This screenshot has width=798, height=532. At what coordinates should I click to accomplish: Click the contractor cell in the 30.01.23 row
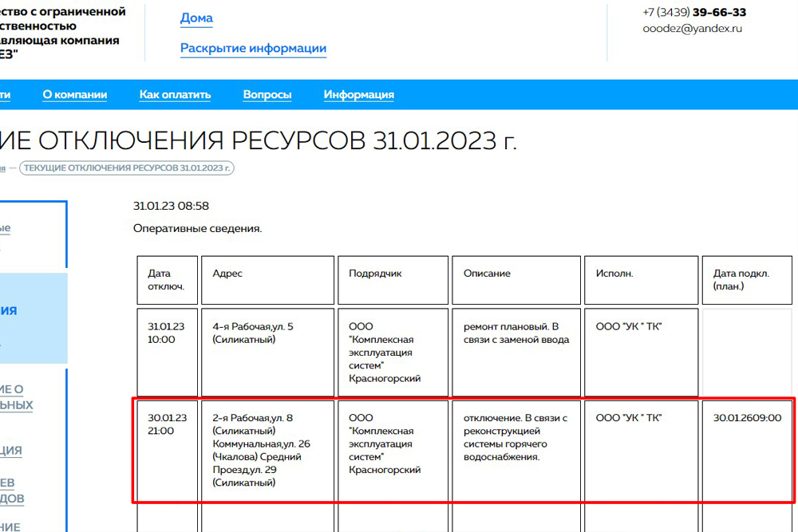393,451
